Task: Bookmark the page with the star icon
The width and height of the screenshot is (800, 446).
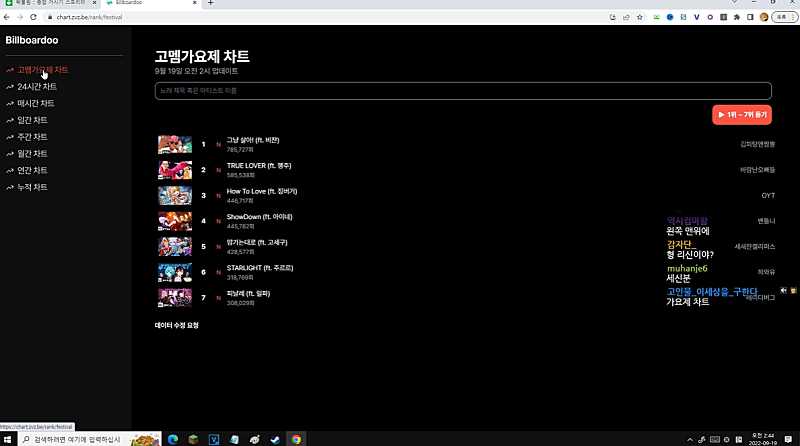Action: click(639, 17)
